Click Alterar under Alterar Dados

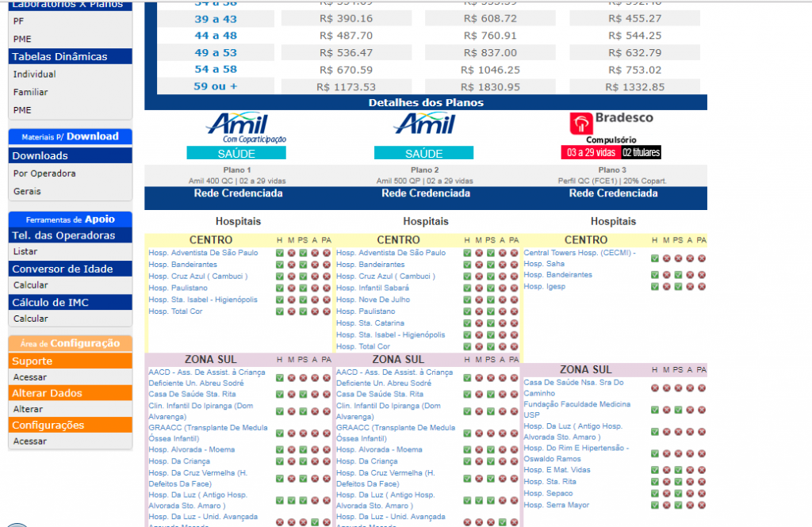[x=28, y=410]
